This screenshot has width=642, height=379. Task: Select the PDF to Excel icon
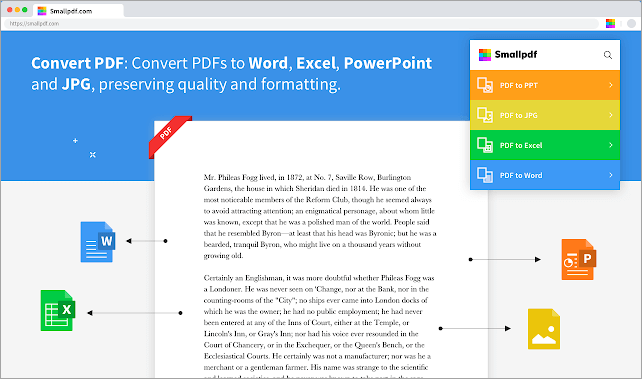pos(485,145)
